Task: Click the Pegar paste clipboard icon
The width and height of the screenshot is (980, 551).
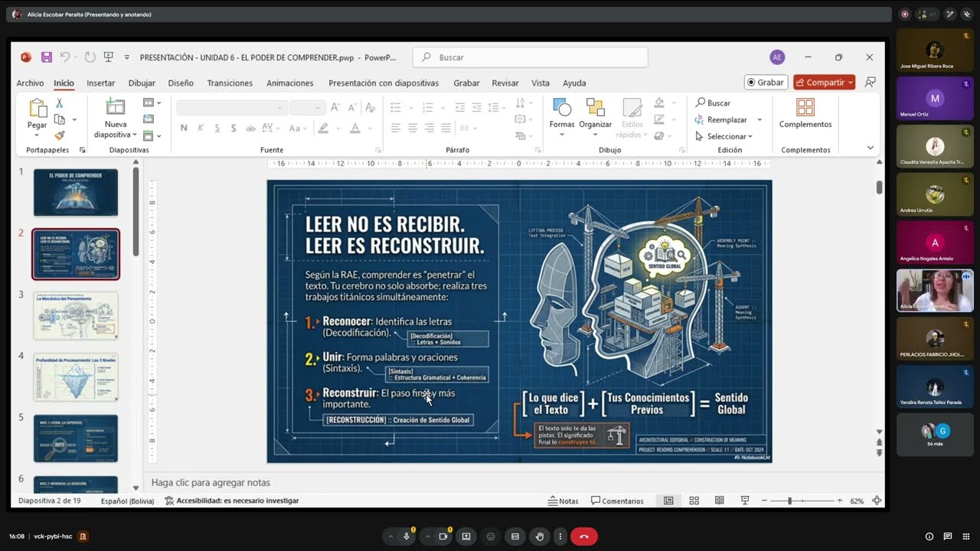Action: [38, 108]
